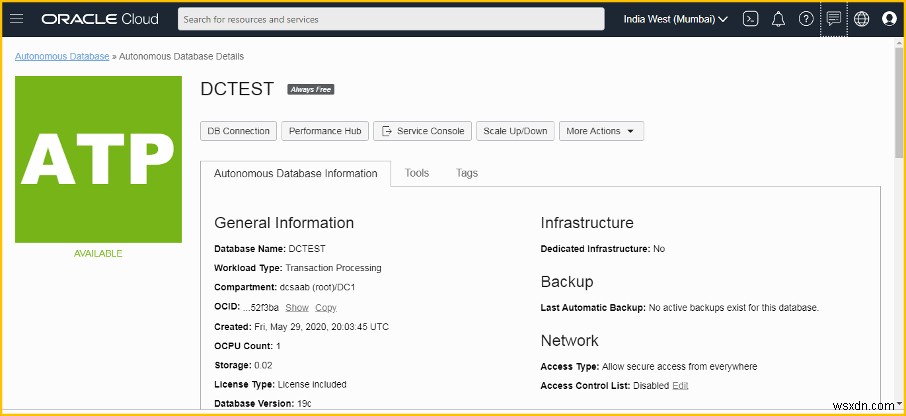Open the notifications bell
The height and width of the screenshot is (416, 906).
[x=778, y=19]
